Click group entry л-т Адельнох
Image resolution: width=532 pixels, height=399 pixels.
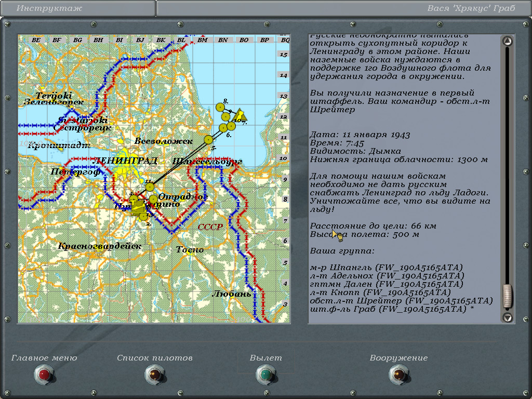tap(387, 276)
